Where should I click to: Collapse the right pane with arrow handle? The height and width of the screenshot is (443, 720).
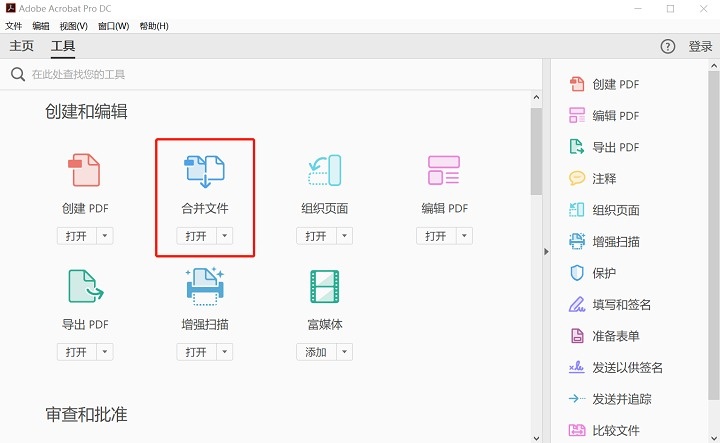click(x=546, y=252)
